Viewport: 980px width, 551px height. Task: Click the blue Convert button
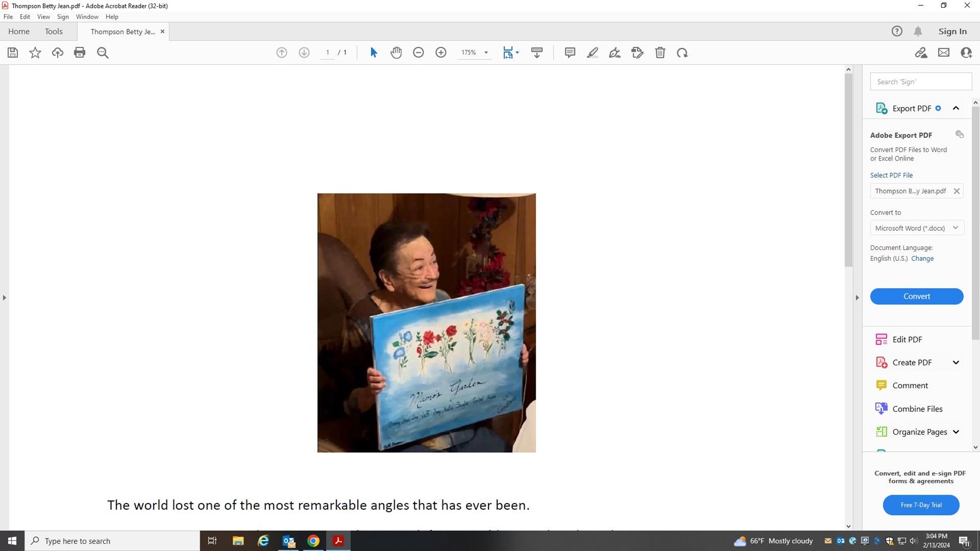pyautogui.click(x=916, y=296)
